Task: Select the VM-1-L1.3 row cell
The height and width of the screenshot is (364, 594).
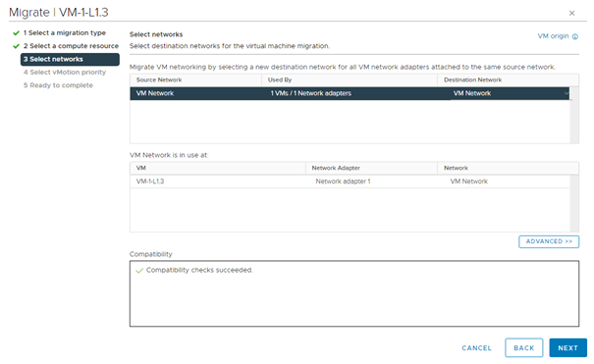Action: tap(150, 182)
